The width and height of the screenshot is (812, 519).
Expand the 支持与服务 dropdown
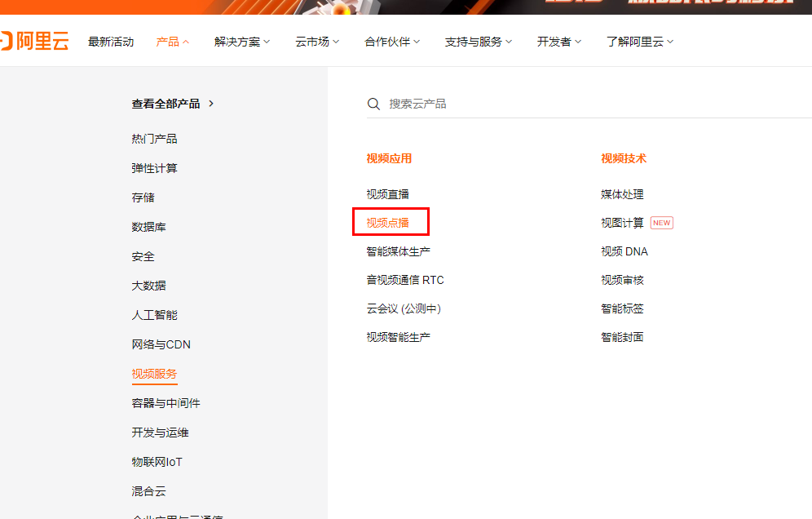(x=479, y=42)
